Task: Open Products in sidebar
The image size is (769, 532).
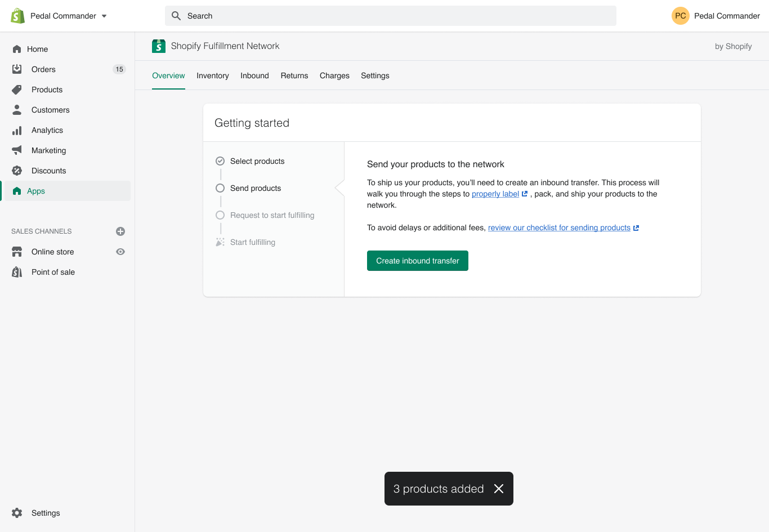Action: [47, 90]
